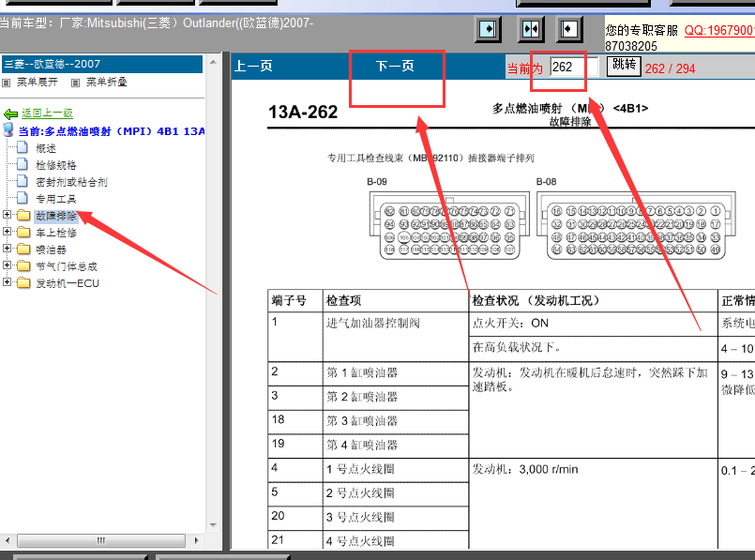This screenshot has height=560, width=755.
Task: Click the green back arrow icon
Action: [x=10, y=114]
